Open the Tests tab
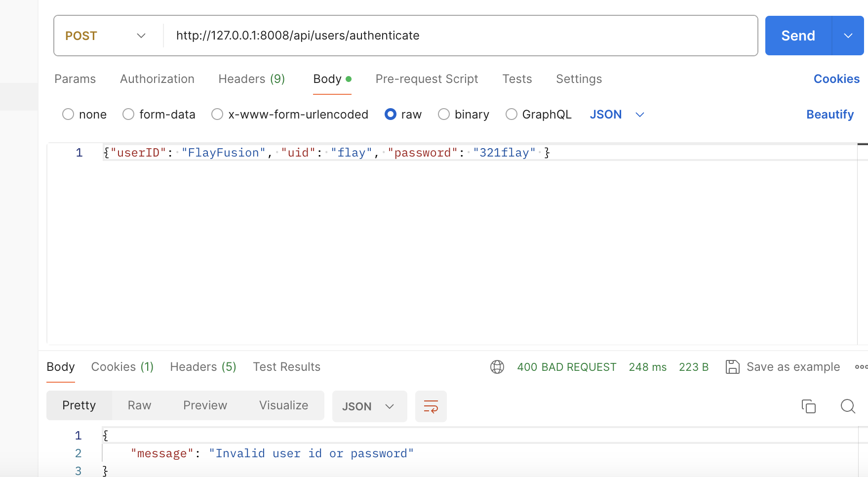 tap(517, 79)
